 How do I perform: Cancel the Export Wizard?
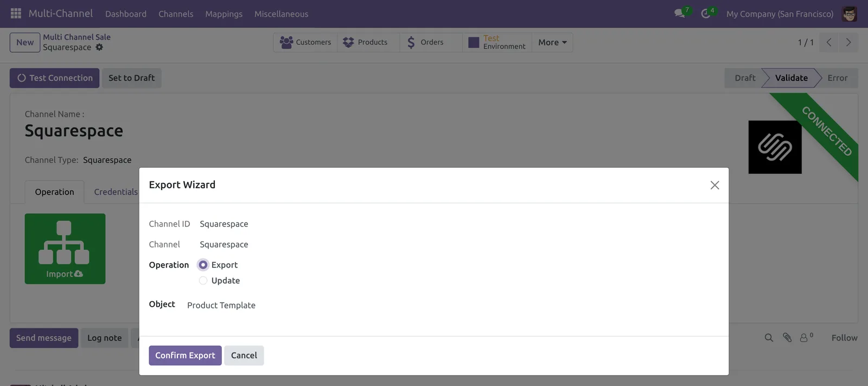pos(244,356)
